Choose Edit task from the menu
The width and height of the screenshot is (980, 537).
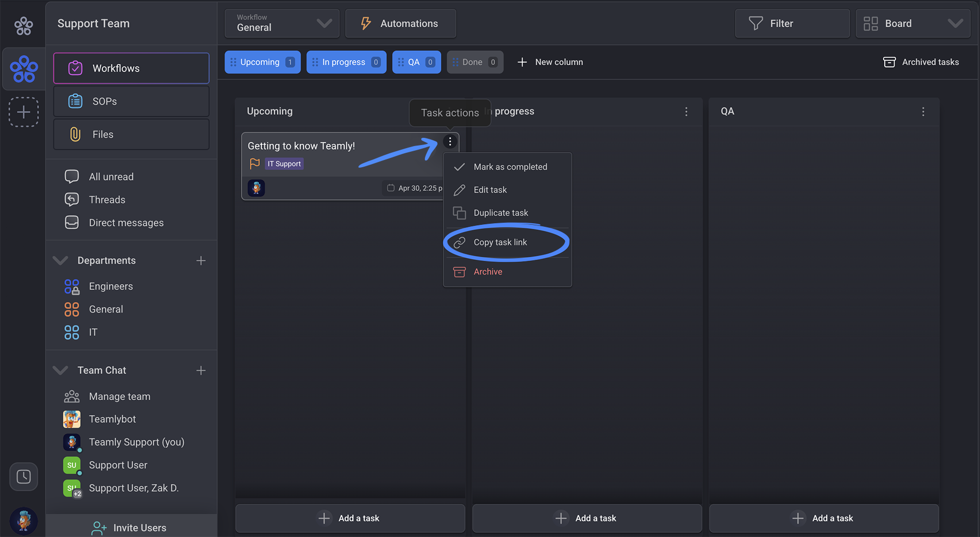[507, 190]
